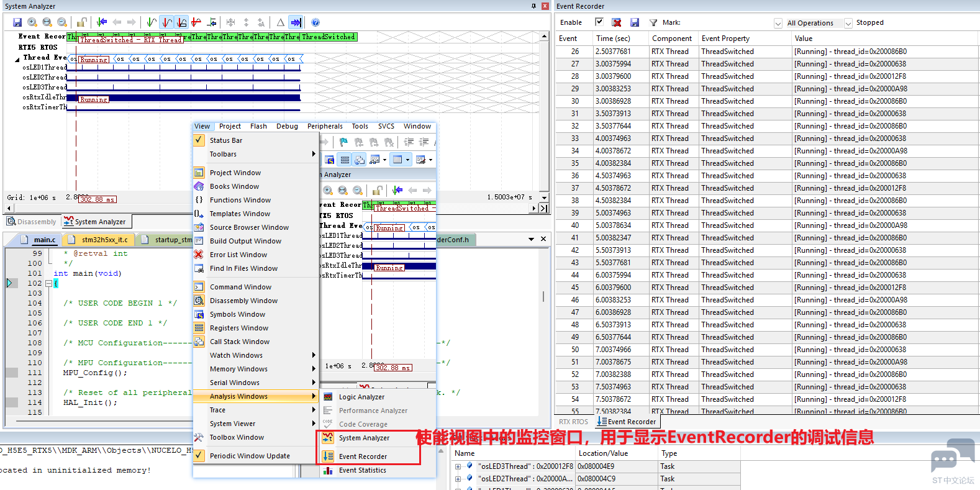The width and height of the screenshot is (980, 490).
Task: Open the View menu
Action: (x=202, y=126)
